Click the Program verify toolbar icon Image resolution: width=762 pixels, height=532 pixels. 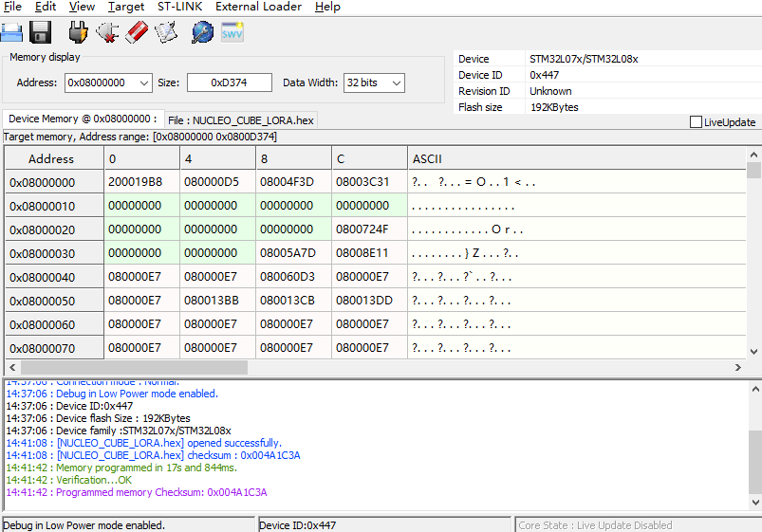click(166, 32)
